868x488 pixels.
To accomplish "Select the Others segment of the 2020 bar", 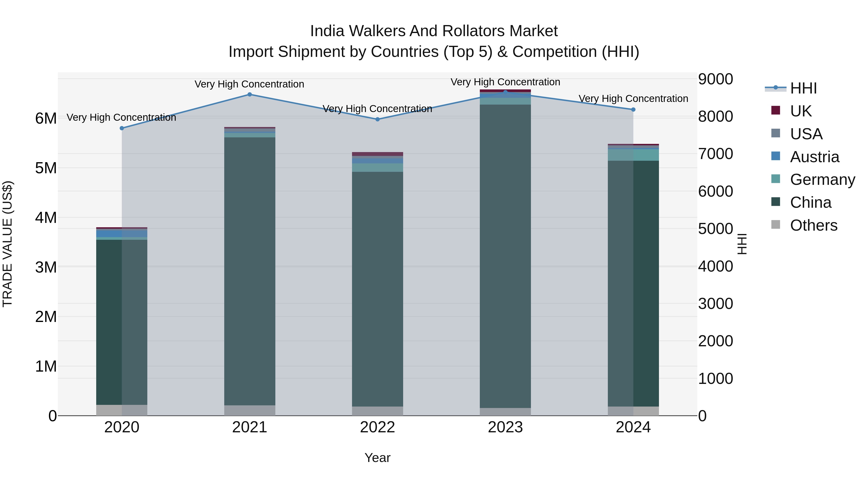I will 122,410.
